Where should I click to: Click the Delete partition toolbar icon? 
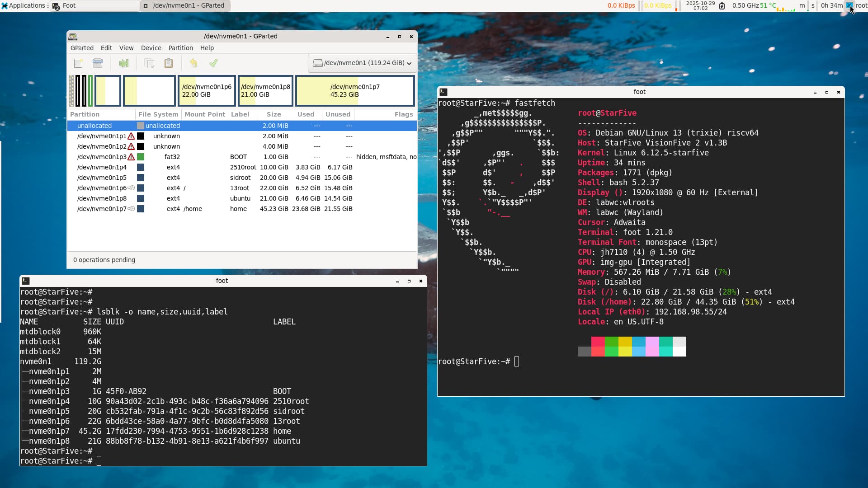coord(98,63)
